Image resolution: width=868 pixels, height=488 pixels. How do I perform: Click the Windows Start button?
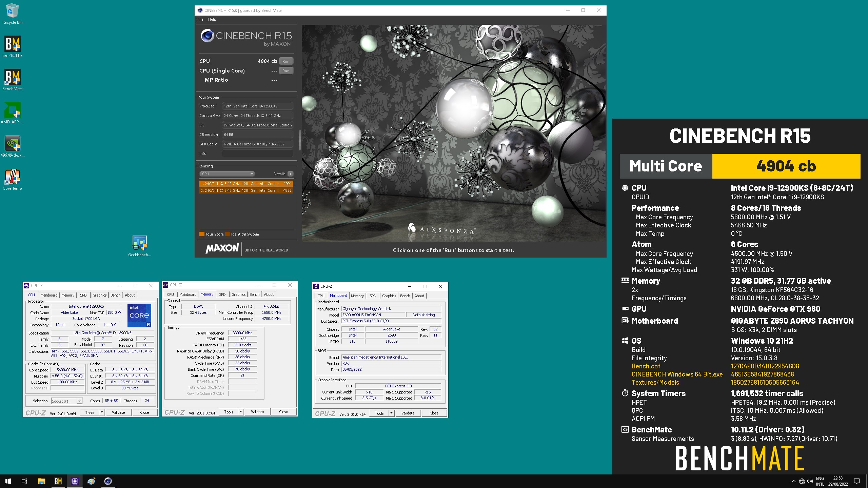click(8, 481)
